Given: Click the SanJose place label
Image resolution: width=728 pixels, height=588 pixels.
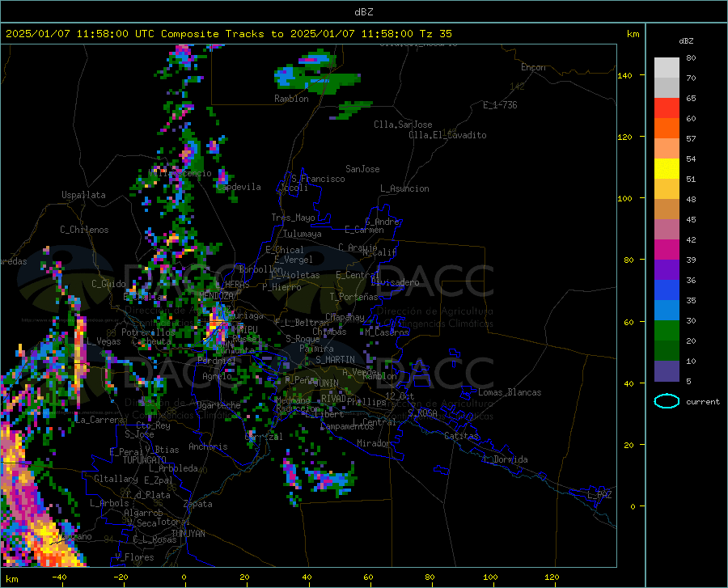Looking at the screenshot, I should point(362,169).
